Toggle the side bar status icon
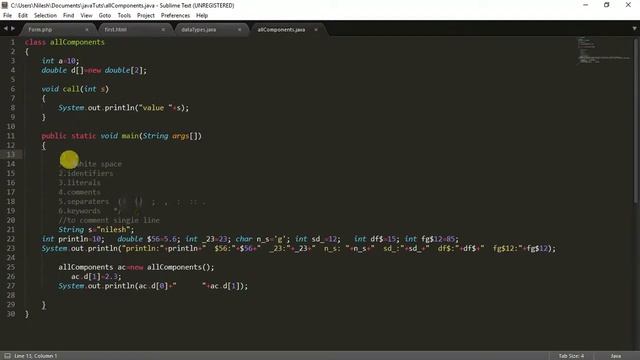 coord(7,356)
